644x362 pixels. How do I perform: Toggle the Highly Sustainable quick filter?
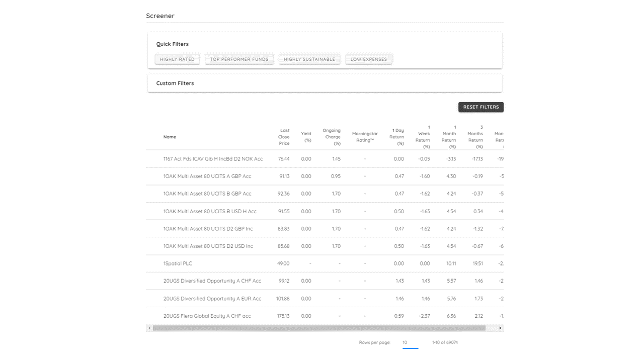tap(309, 59)
